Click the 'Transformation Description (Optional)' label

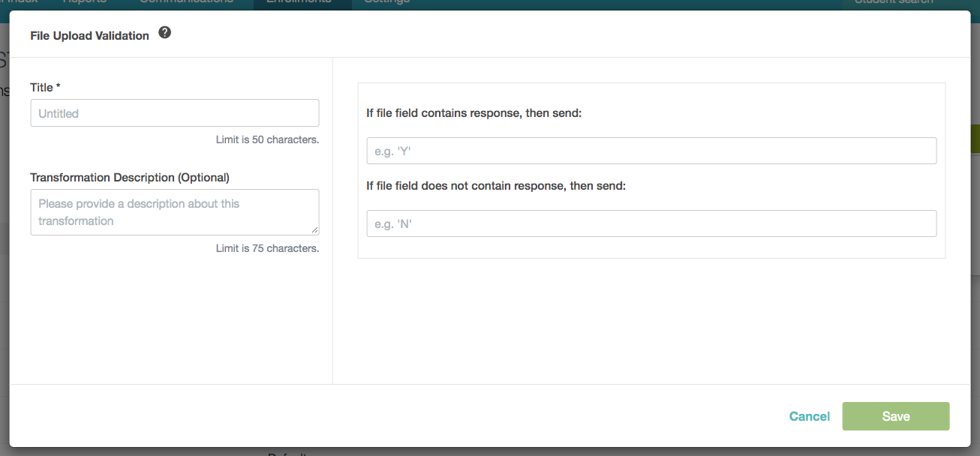pos(130,178)
